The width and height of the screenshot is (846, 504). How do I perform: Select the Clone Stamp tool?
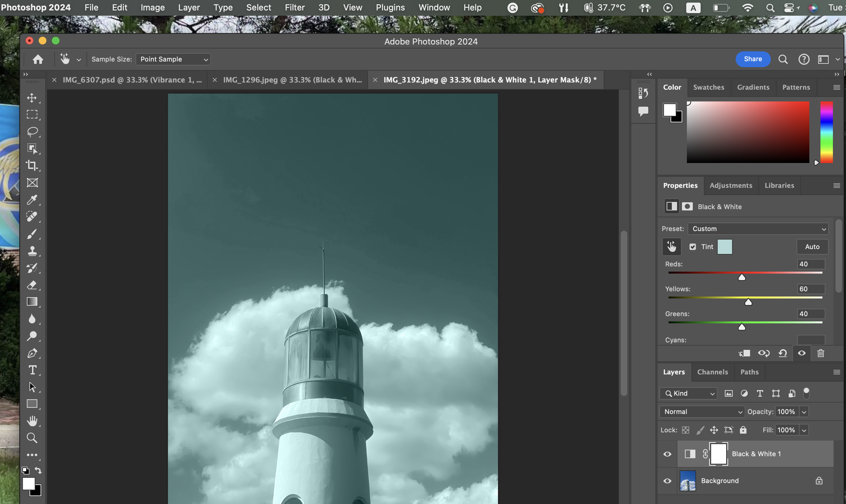[x=32, y=251]
